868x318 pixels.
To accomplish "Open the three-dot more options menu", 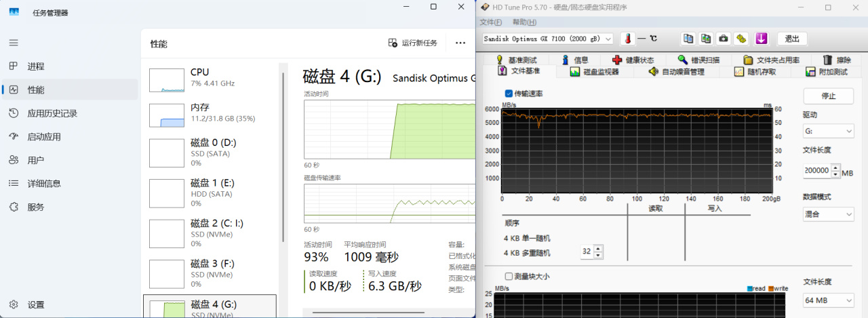I will pyautogui.click(x=460, y=43).
